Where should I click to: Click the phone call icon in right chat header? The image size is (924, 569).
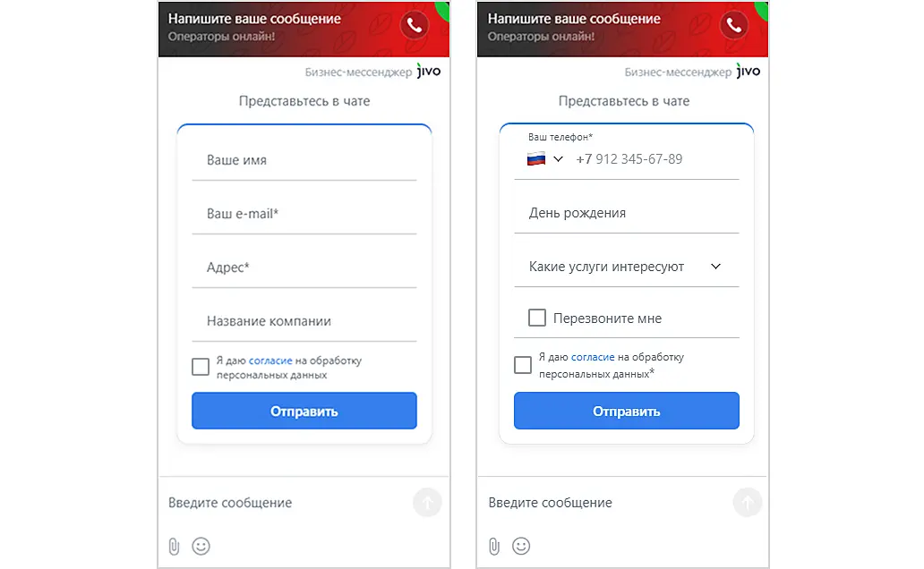[733, 25]
